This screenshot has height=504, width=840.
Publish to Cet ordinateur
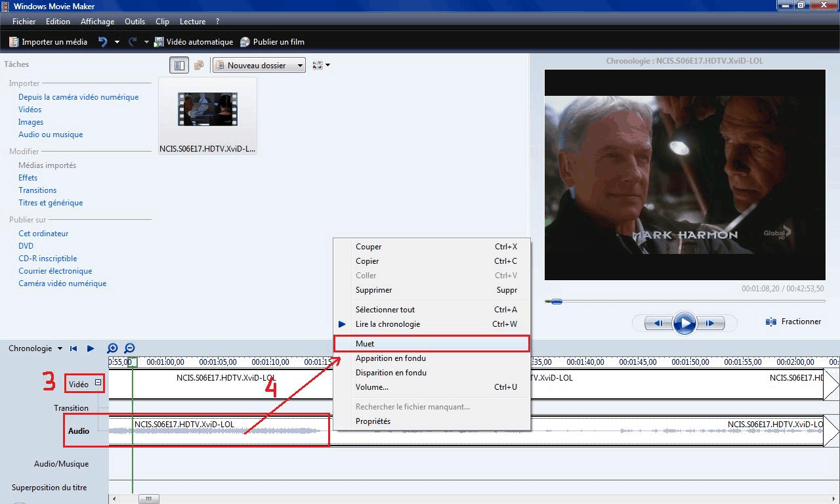coord(43,234)
